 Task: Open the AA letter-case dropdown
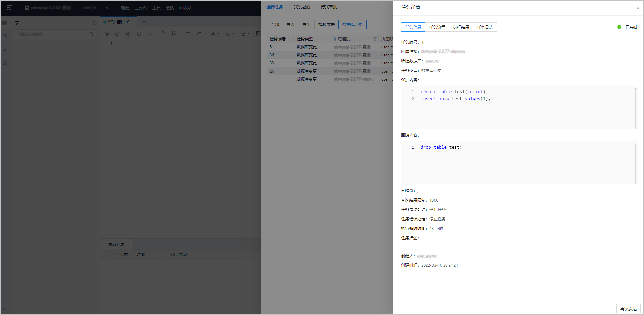(x=215, y=34)
